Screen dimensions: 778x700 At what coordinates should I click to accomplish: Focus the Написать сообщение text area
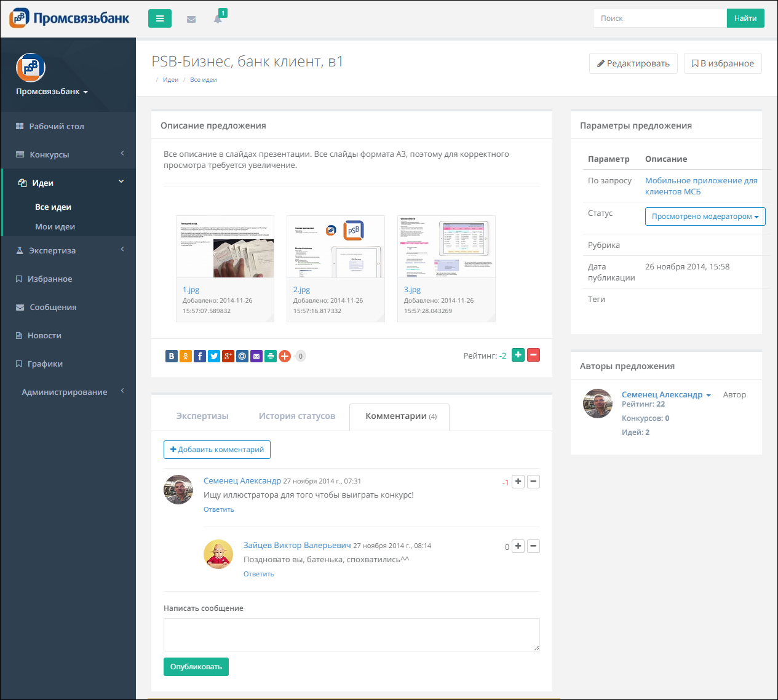pos(352,635)
